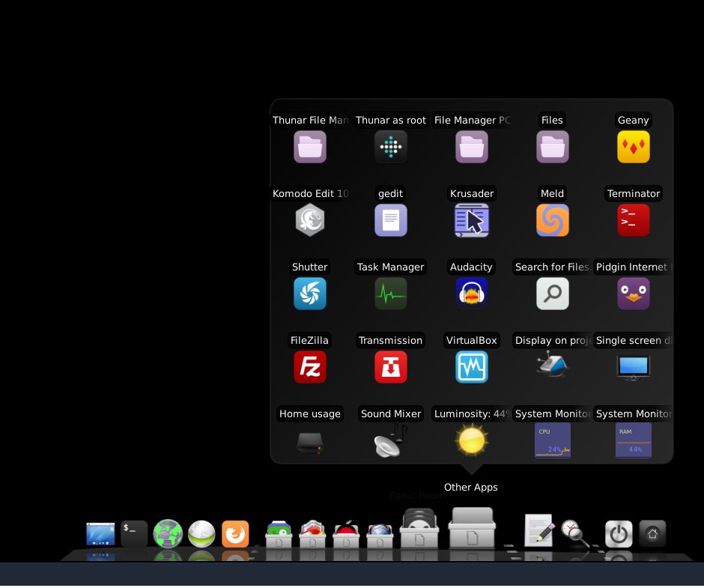The width and height of the screenshot is (704, 588).
Task: Open the Sound Mixer applet
Action: [391, 440]
